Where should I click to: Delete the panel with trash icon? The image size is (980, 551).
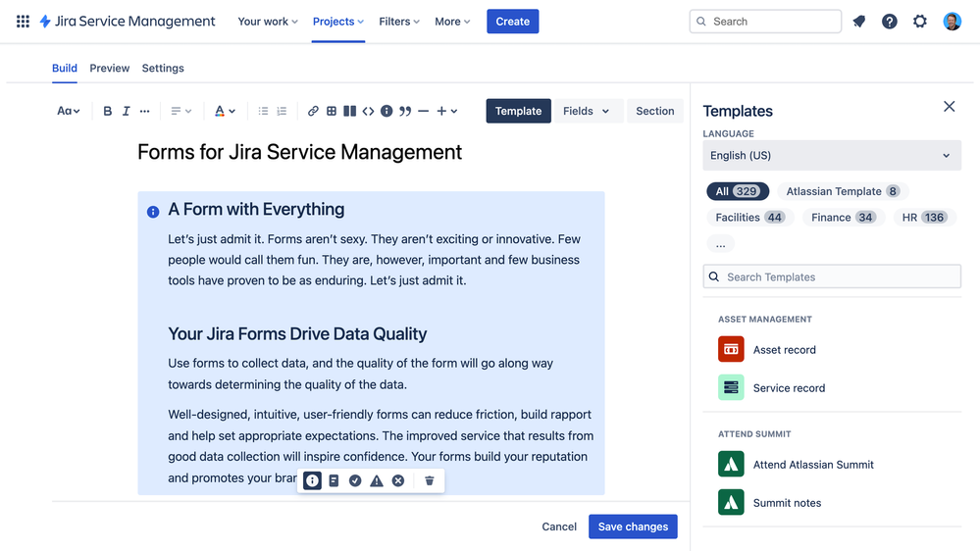click(430, 480)
